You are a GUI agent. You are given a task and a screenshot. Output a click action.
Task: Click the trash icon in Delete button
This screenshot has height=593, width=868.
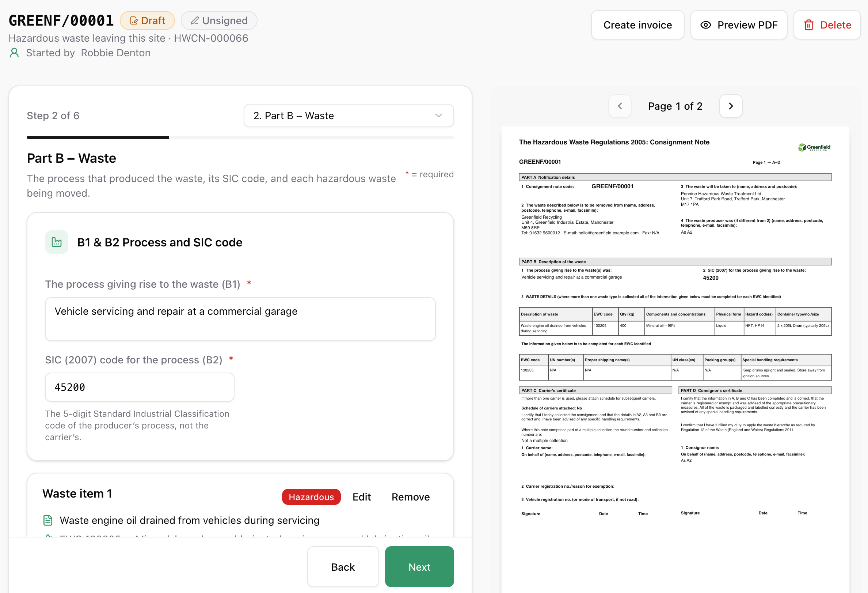[808, 25]
